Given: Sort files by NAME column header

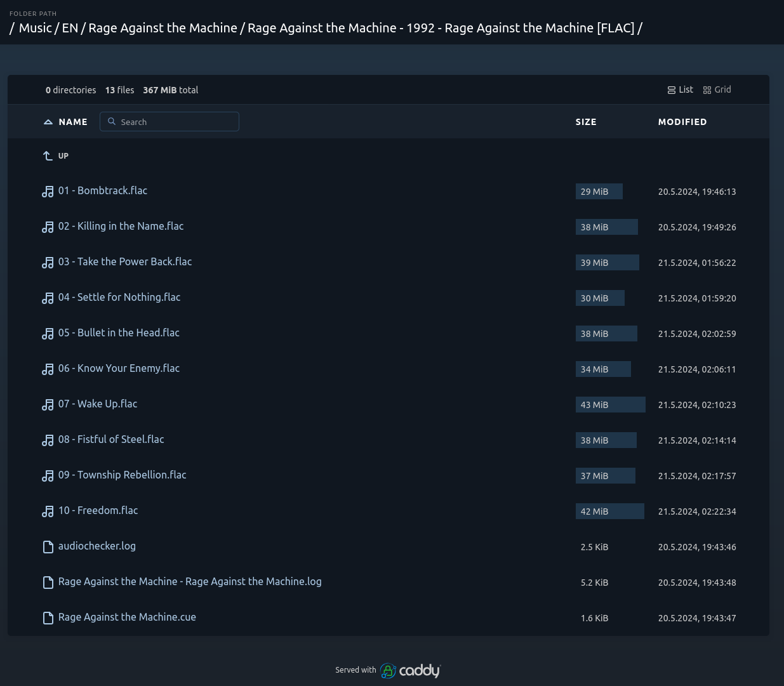Looking at the screenshot, I should coord(73,122).
